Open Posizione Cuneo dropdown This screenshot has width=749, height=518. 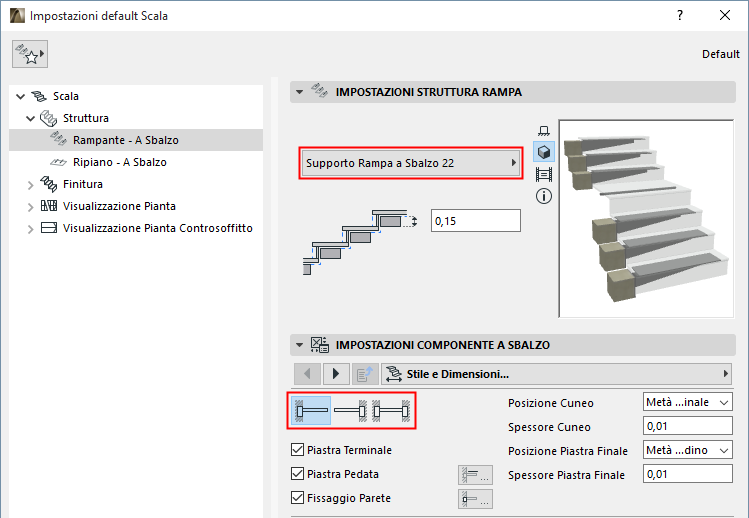(687, 402)
